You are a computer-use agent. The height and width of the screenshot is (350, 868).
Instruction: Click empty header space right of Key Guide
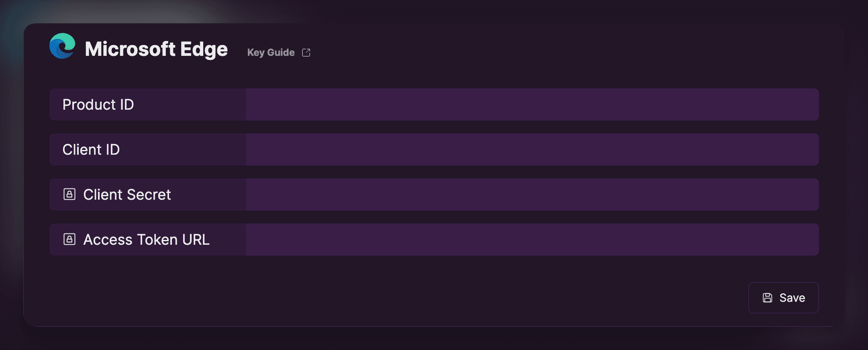click(562, 50)
